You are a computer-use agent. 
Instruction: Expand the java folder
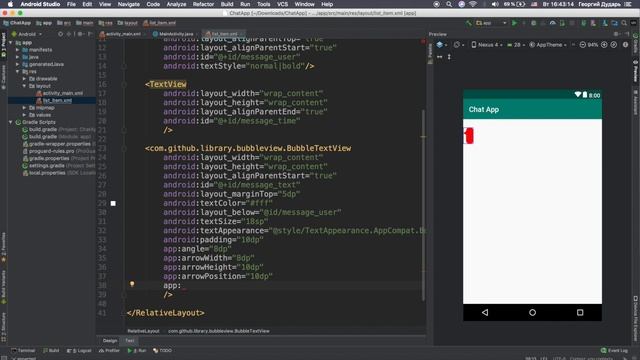pyautogui.click(x=18, y=57)
